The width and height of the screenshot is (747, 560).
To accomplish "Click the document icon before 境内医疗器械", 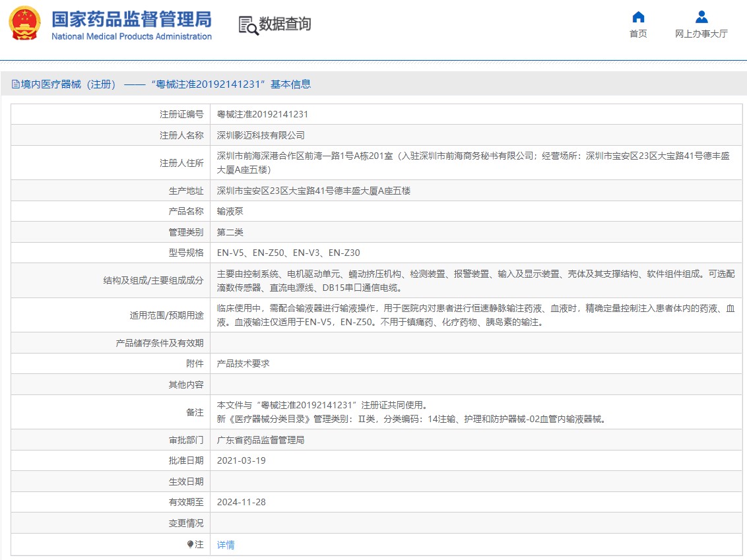I will (16, 84).
